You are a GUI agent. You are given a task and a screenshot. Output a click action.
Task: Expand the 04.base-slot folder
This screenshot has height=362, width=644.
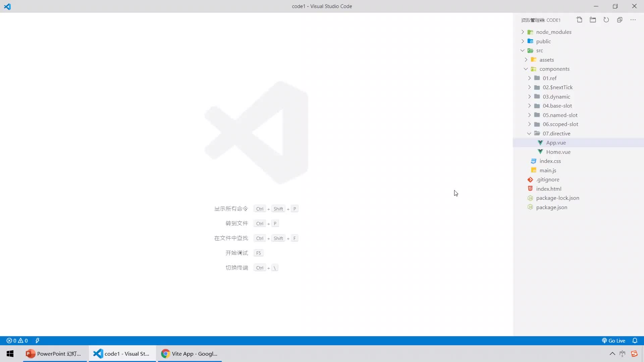coord(578,106)
